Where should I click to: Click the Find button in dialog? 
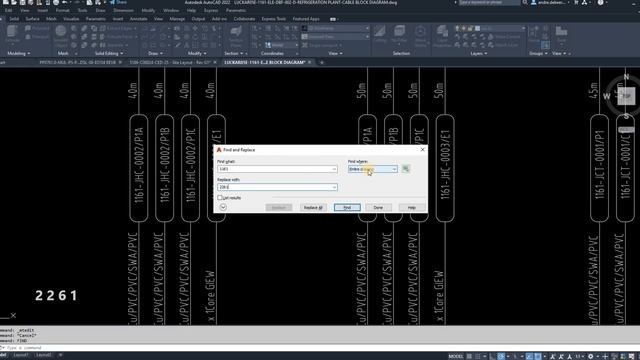click(347, 207)
